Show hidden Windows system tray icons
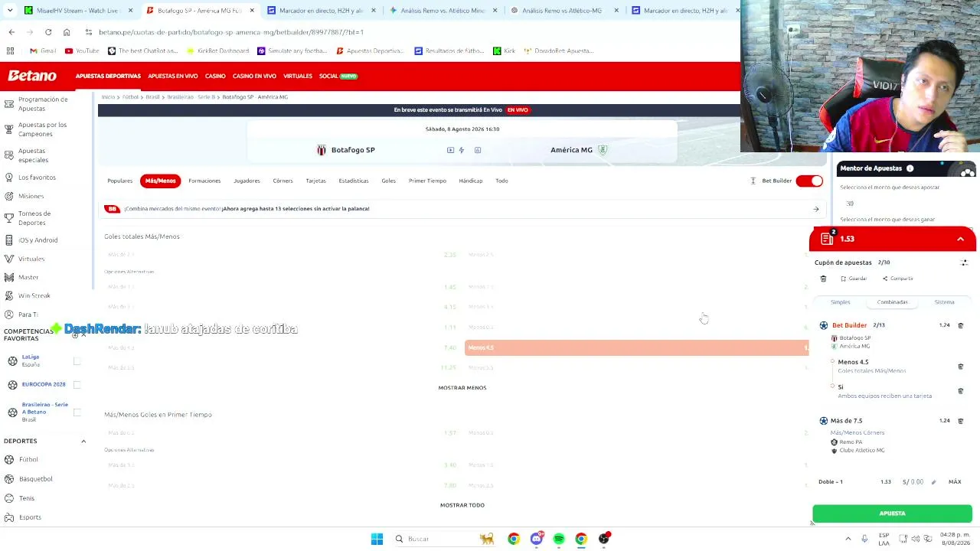The image size is (980, 551). click(848, 539)
